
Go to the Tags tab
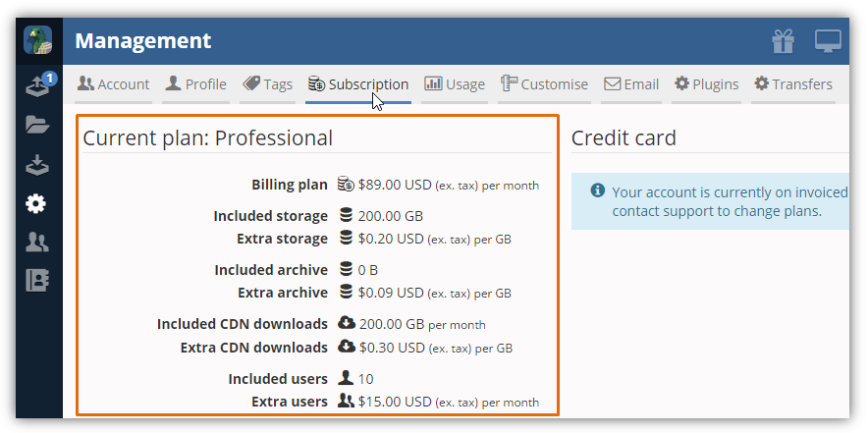click(x=267, y=84)
